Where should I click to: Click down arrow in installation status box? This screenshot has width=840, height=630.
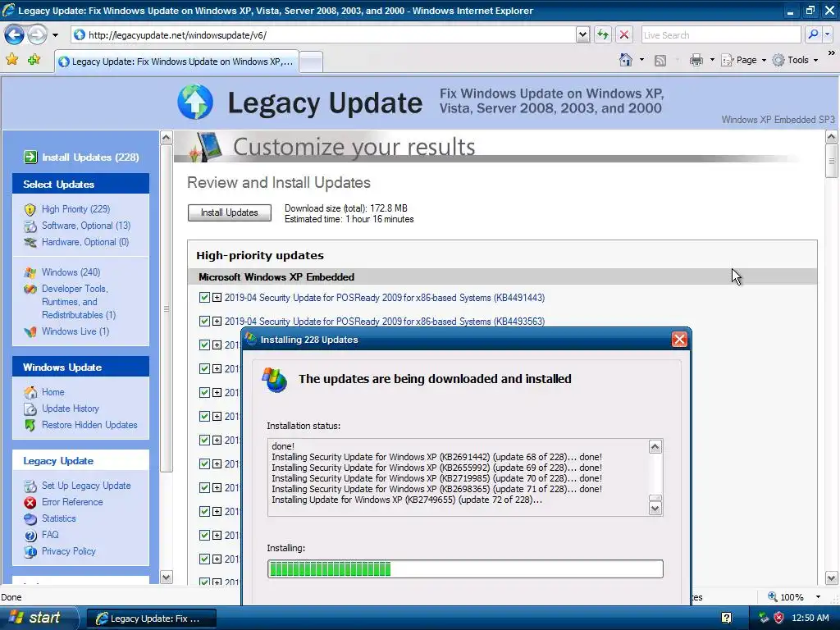pyautogui.click(x=655, y=509)
